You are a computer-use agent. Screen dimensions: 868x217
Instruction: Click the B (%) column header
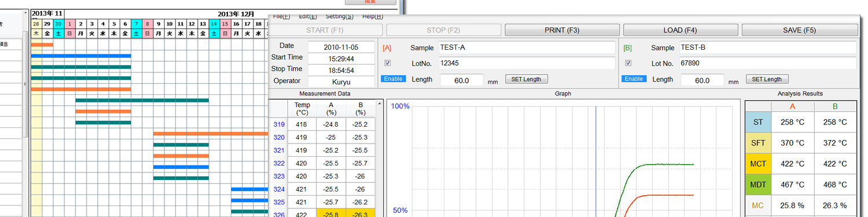click(360, 109)
